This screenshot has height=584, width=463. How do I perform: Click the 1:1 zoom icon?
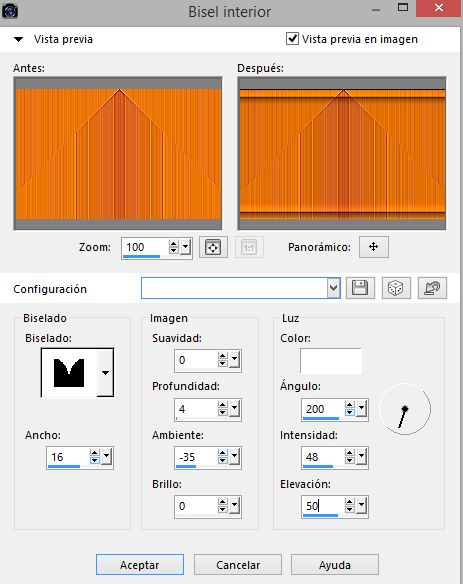point(249,247)
